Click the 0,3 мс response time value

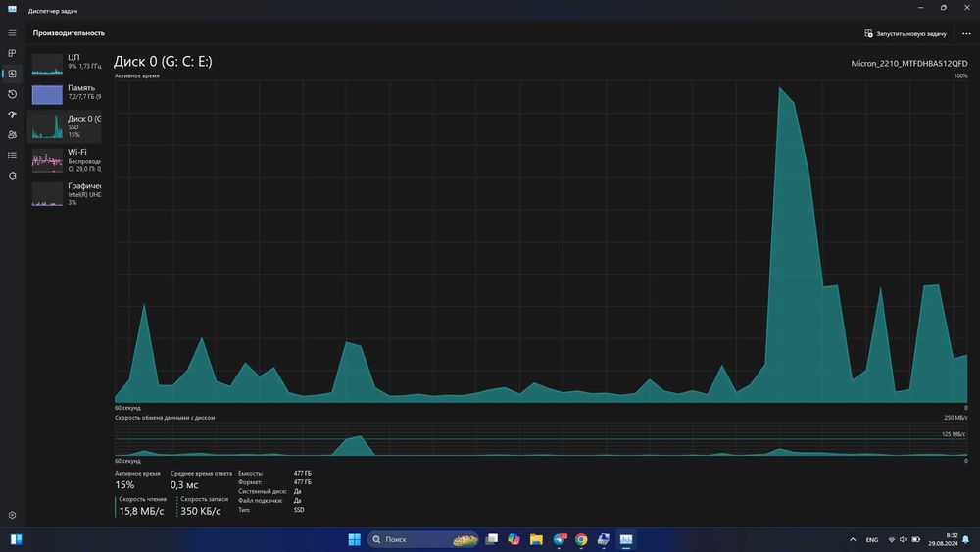click(x=184, y=485)
